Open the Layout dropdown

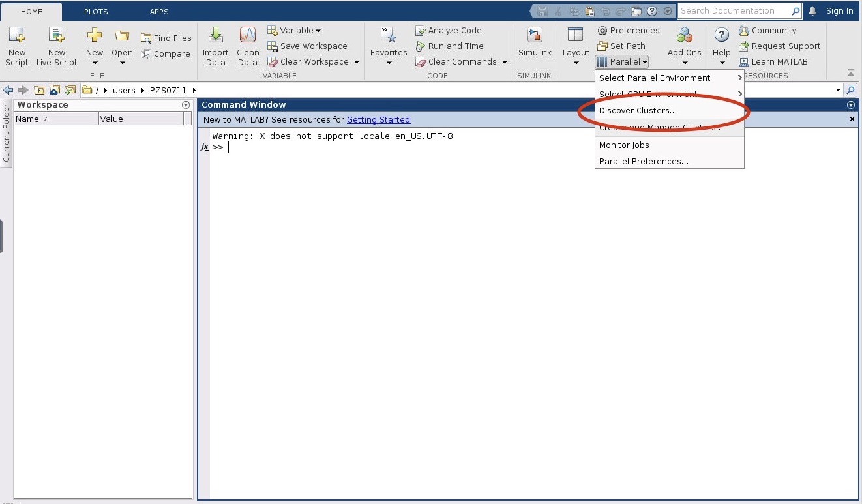click(576, 46)
